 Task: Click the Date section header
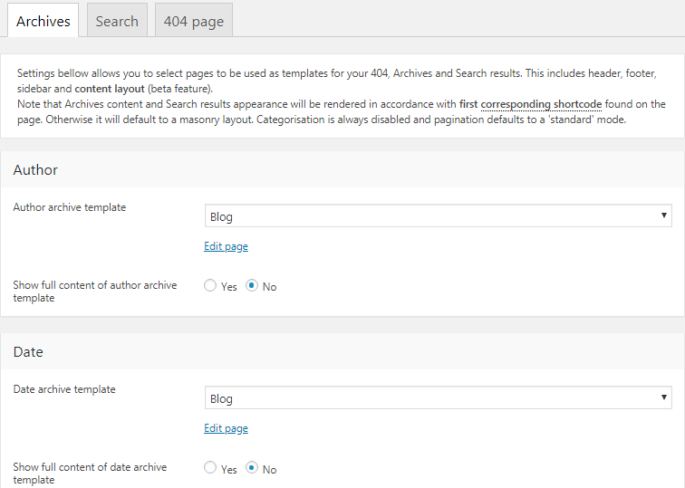[x=27, y=352]
